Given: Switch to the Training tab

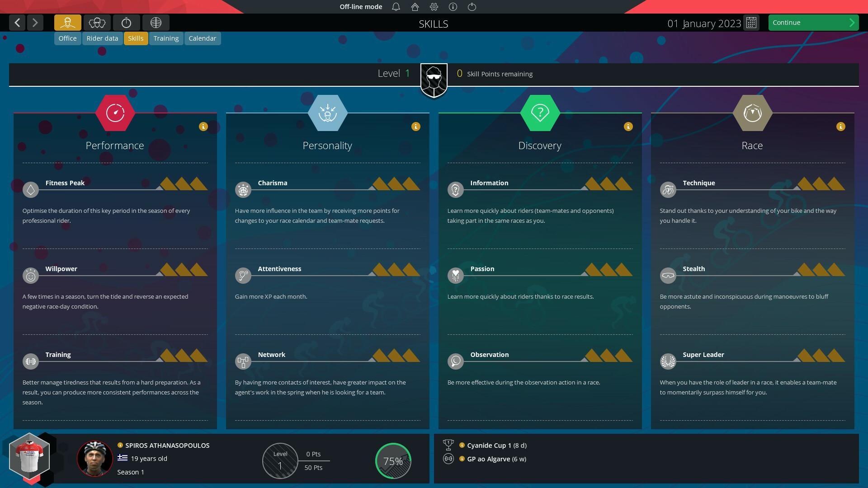Looking at the screenshot, I should coord(166,38).
